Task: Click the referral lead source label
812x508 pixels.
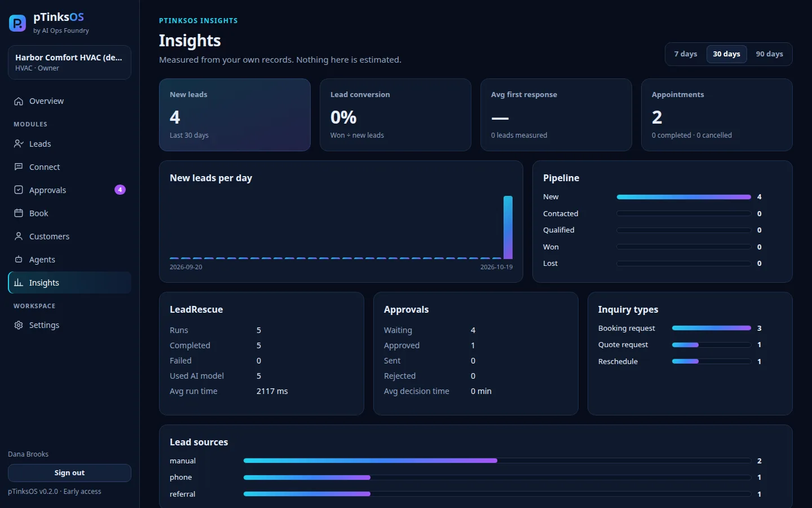Action: pos(183,494)
